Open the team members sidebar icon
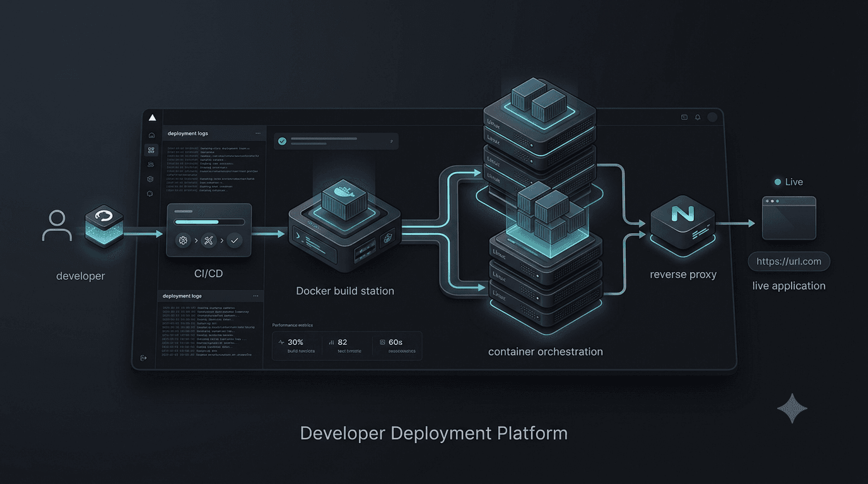This screenshot has width=868, height=484. click(x=151, y=164)
